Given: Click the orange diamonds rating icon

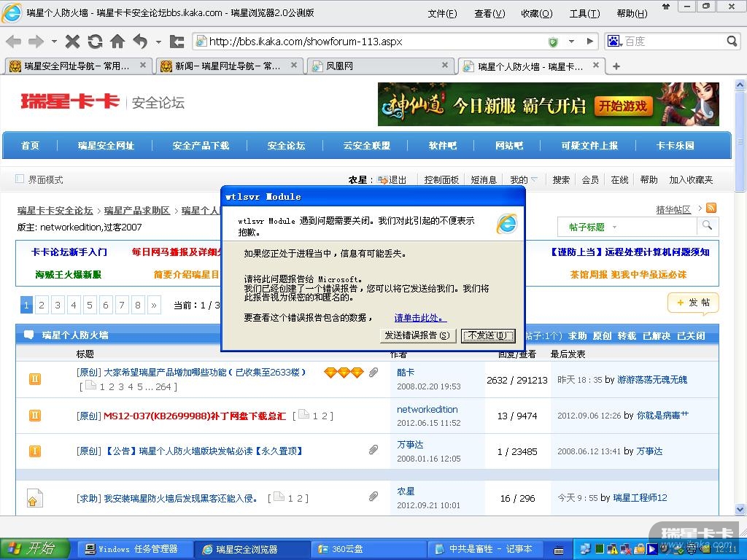Looking at the screenshot, I should (344, 373).
